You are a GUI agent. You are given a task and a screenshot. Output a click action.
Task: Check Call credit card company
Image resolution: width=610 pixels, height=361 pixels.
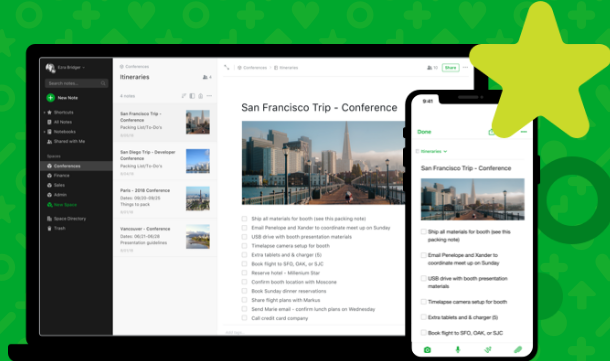tap(244, 318)
